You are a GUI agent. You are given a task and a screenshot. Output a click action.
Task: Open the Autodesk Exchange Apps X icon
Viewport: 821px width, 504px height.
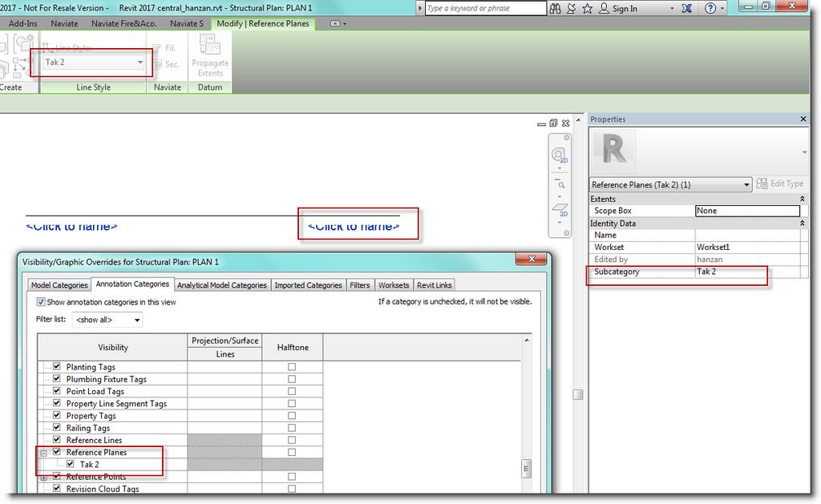coord(687,8)
